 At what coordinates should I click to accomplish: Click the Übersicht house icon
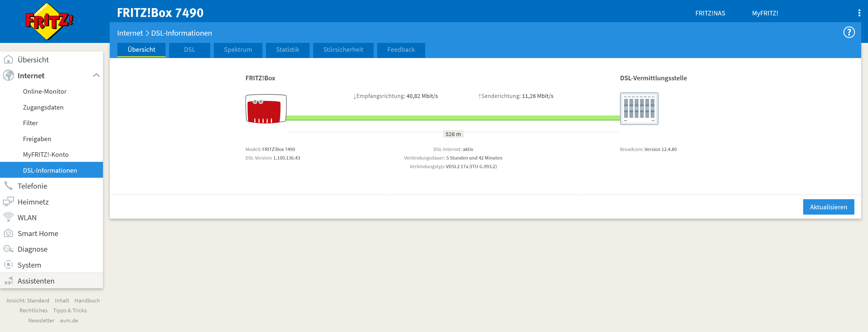(x=8, y=60)
